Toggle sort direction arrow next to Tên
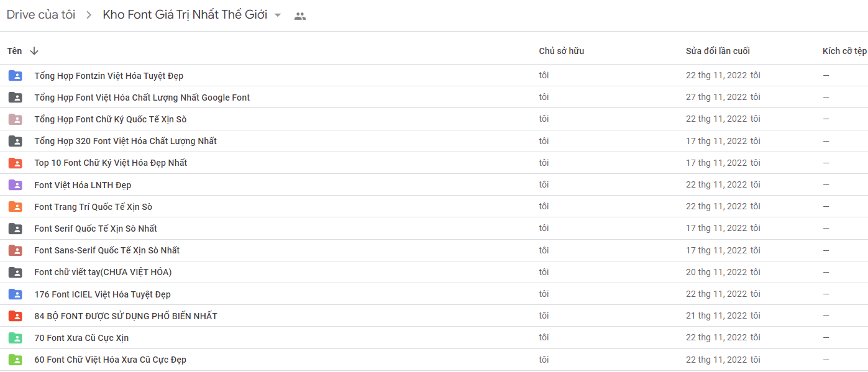Screen dimensions: 868x372 pos(34,51)
